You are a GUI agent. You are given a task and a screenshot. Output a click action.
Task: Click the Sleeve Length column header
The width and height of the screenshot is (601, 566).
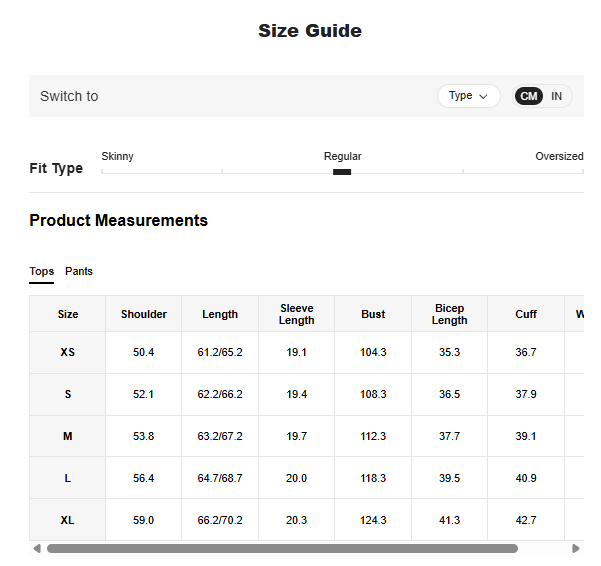(x=296, y=314)
